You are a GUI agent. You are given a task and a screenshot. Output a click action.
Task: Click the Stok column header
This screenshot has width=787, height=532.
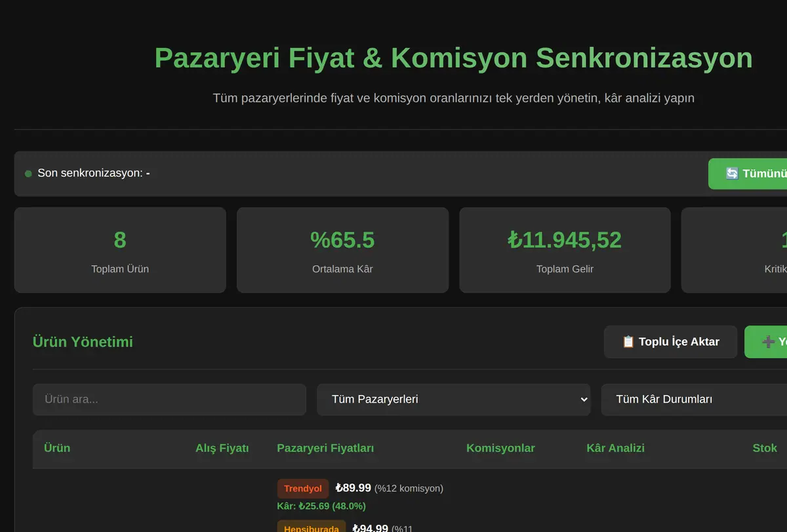point(765,448)
